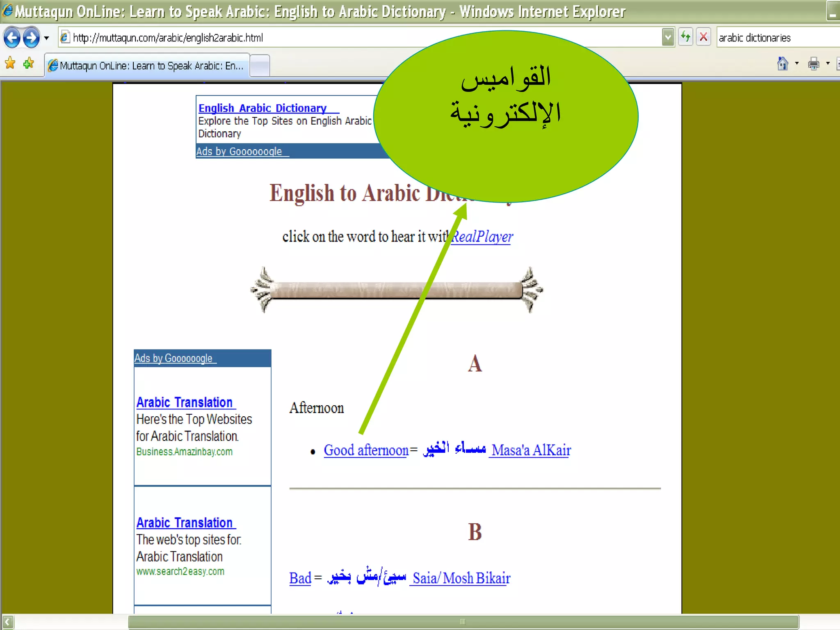Click the red Stop loading icon

pos(703,37)
